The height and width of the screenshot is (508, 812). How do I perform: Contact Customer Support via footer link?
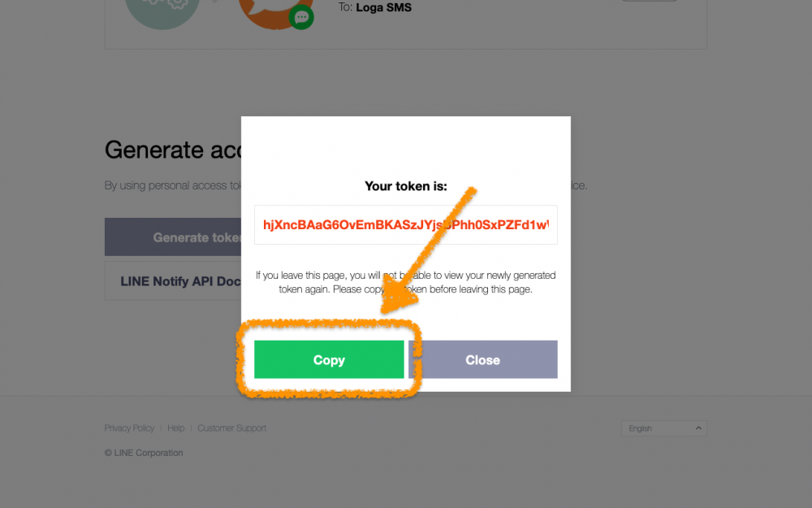232,428
